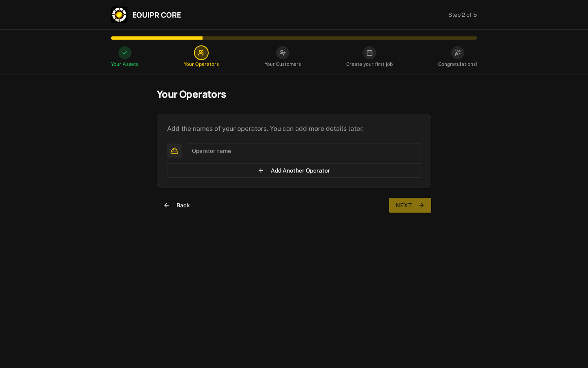This screenshot has width=588, height=368.
Task: Click the 'Step 2 of 5' indicator text
Action: pyautogui.click(x=463, y=15)
